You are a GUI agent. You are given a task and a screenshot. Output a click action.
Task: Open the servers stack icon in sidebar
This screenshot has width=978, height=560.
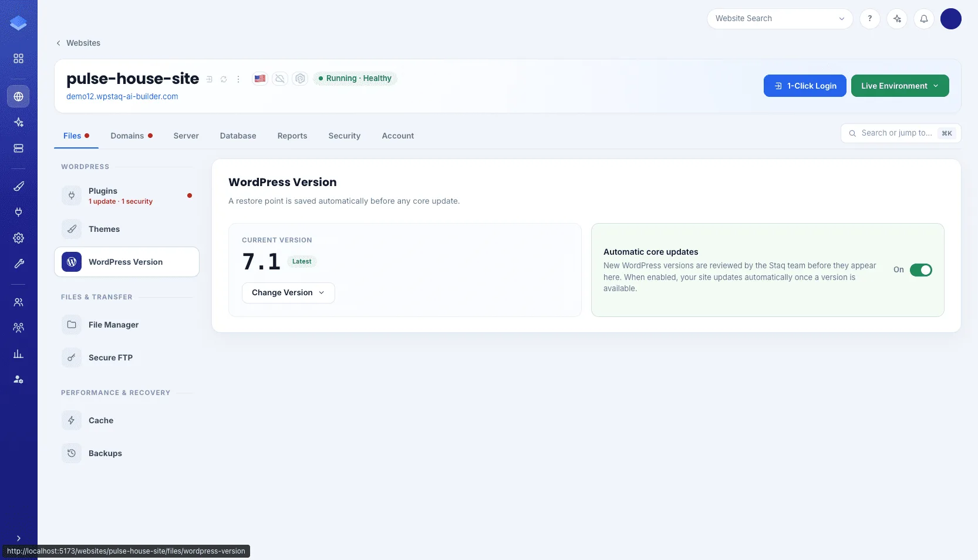18,149
